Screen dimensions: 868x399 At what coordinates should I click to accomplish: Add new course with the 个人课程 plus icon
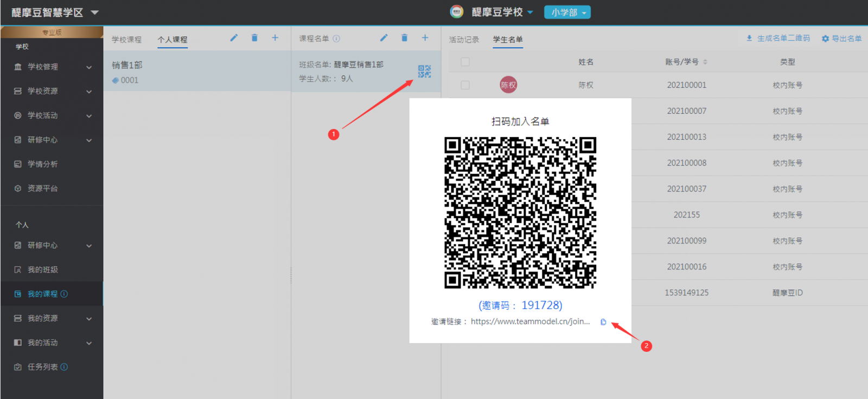[275, 38]
